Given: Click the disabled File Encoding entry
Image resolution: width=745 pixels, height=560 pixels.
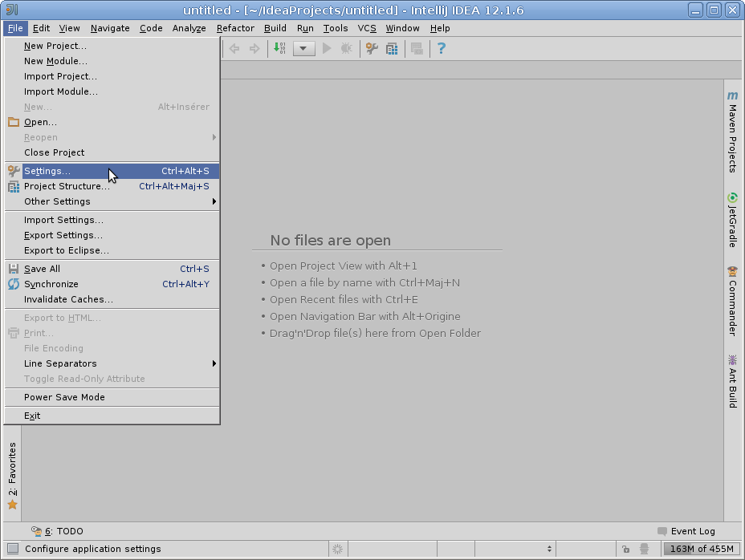Looking at the screenshot, I should pyautogui.click(x=112, y=348).
